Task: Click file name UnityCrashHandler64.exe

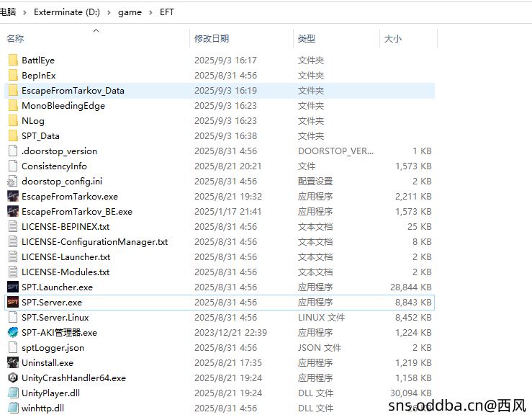Action: click(x=73, y=378)
